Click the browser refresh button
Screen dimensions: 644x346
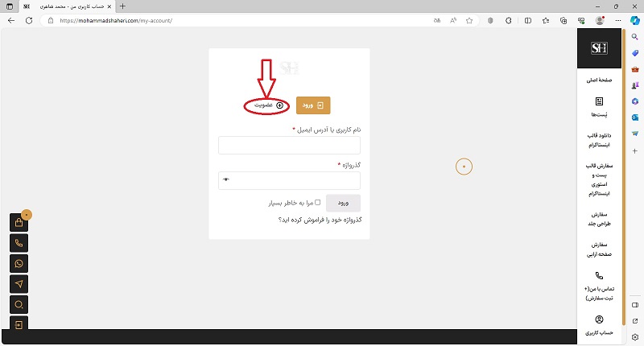(x=29, y=20)
